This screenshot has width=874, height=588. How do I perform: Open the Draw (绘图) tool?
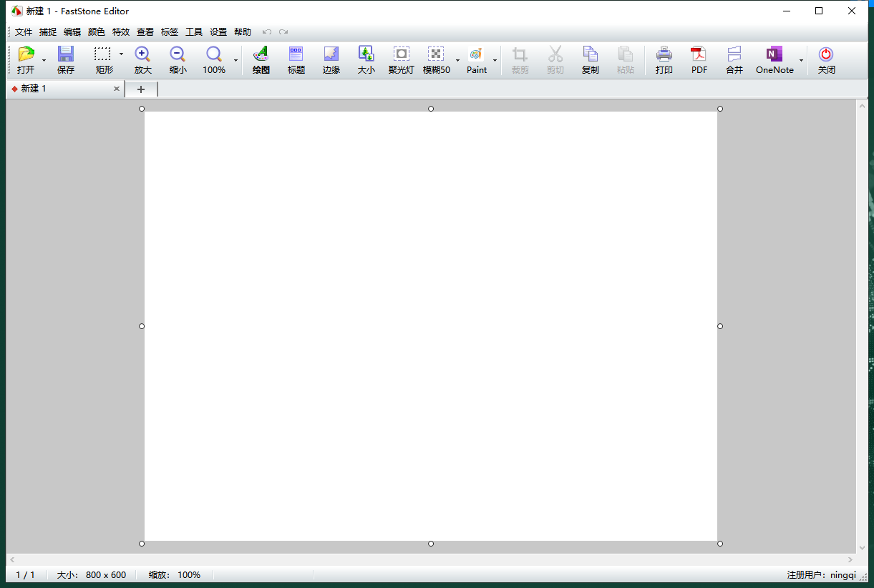[261, 59]
